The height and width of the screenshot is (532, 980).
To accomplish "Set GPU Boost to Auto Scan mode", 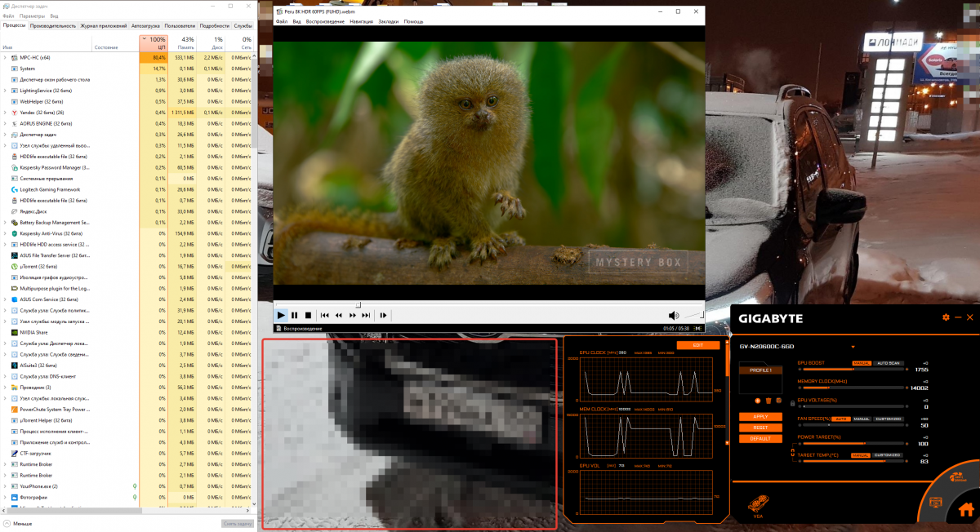I will 888,363.
